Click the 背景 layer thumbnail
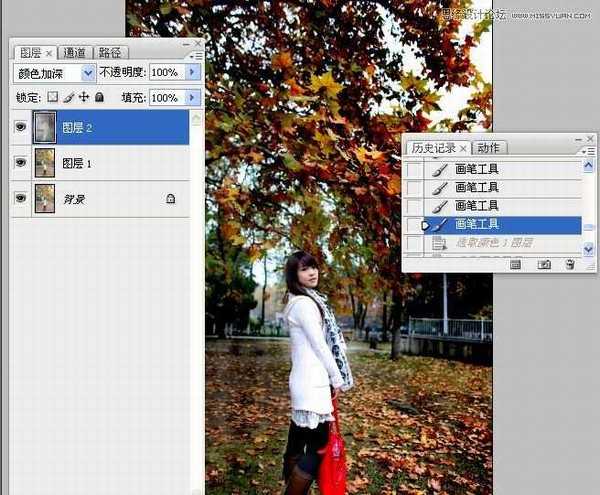This screenshot has width=600, height=495. pos(45,199)
